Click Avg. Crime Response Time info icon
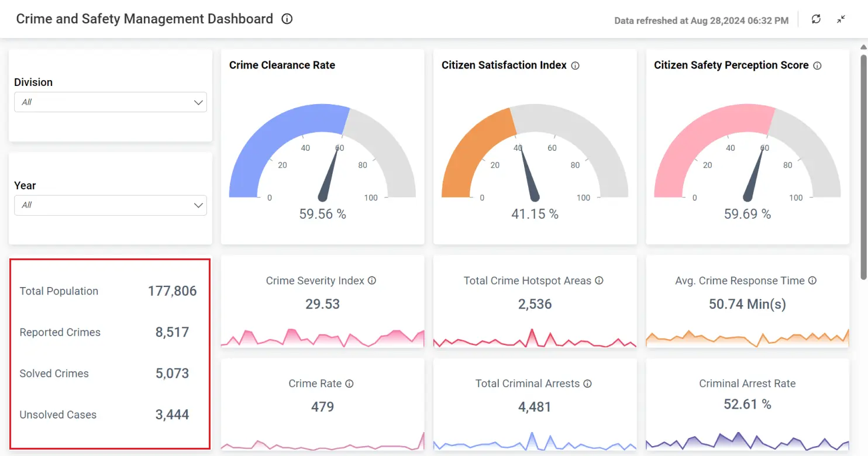 (x=812, y=281)
